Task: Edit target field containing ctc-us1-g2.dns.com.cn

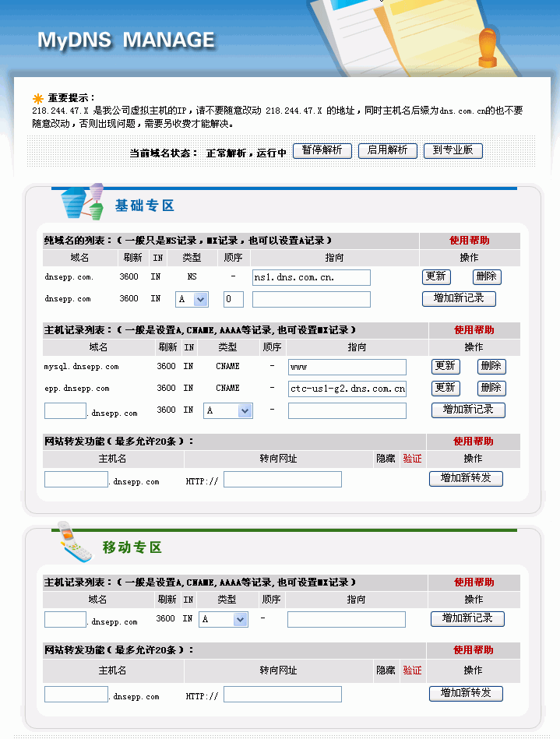Action: coord(347,389)
